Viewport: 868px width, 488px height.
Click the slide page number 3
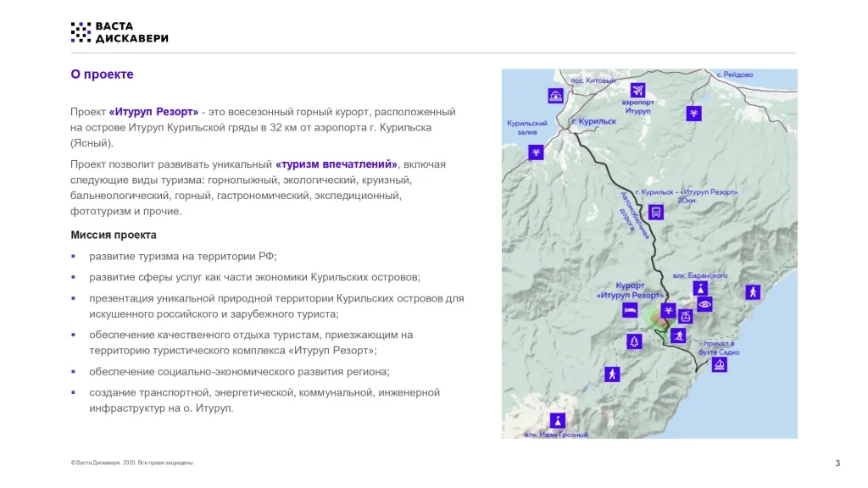click(x=837, y=463)
